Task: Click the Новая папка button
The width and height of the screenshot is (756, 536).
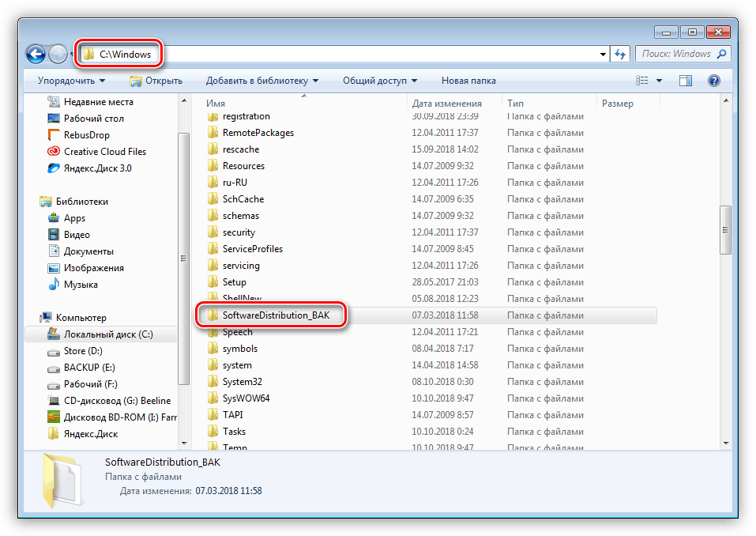Action: pos(470,80)
